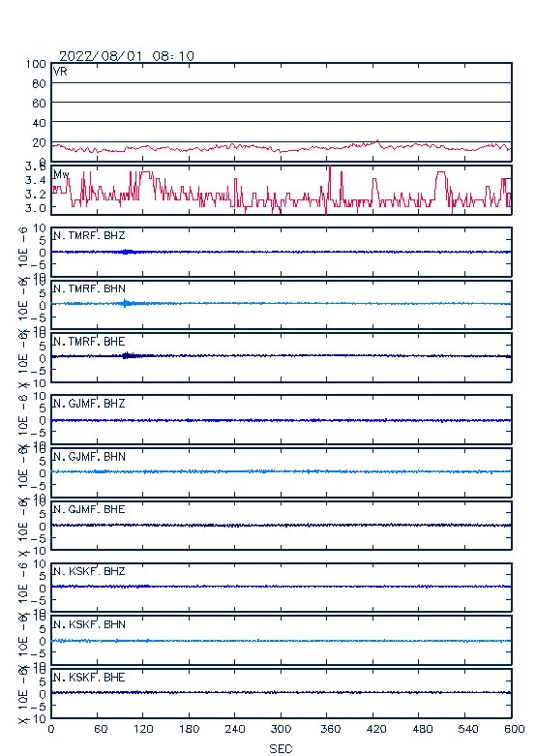The image size is (536, 756).
Task: Select the N.GJMF.BHN trace label
Action: click(89, 456)
